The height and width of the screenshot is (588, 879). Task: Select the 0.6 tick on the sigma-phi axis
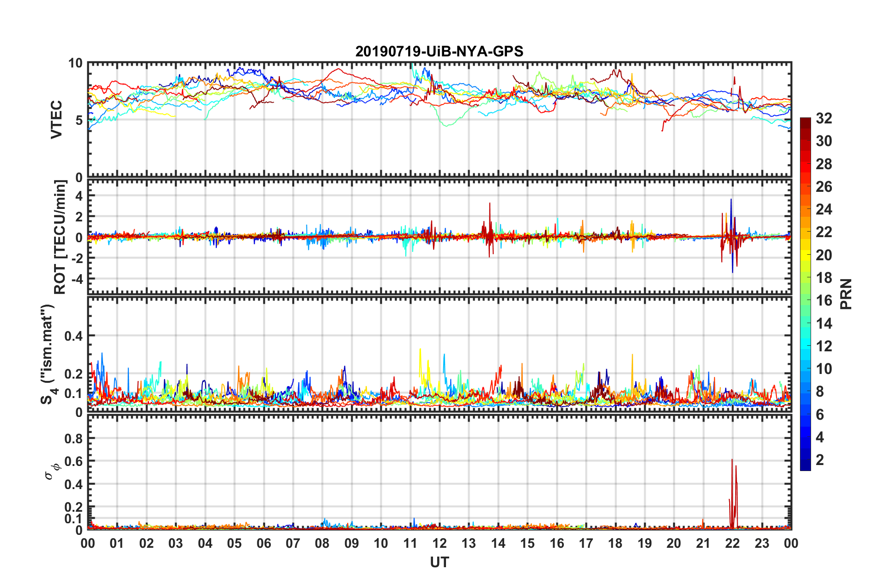(x=73, y=461)
